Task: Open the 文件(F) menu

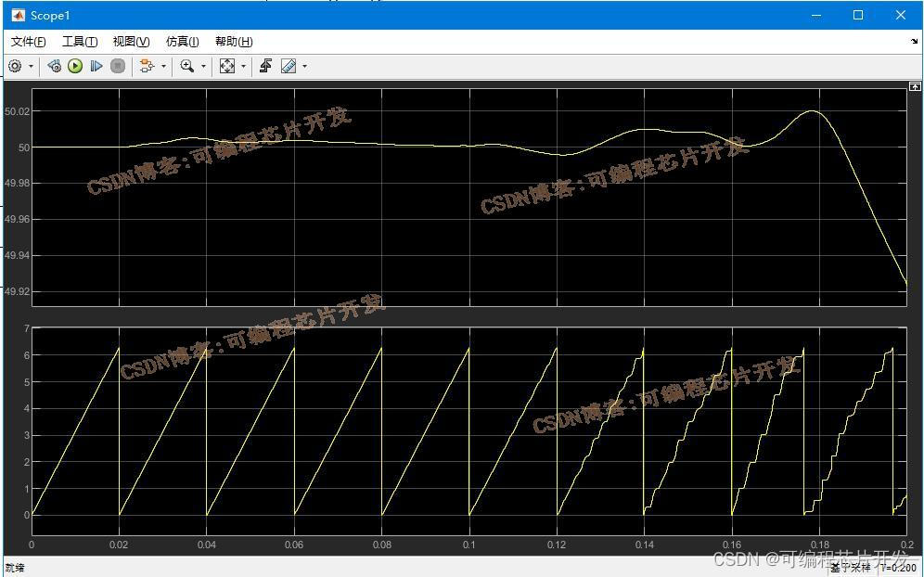Action: click(x=28, y=42)
